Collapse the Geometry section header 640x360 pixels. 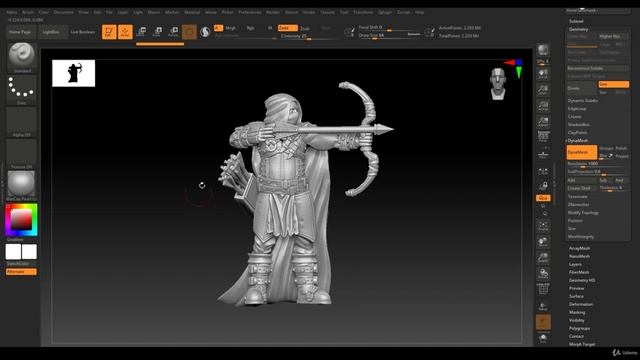pyautogui.click(x=578, y=29)
